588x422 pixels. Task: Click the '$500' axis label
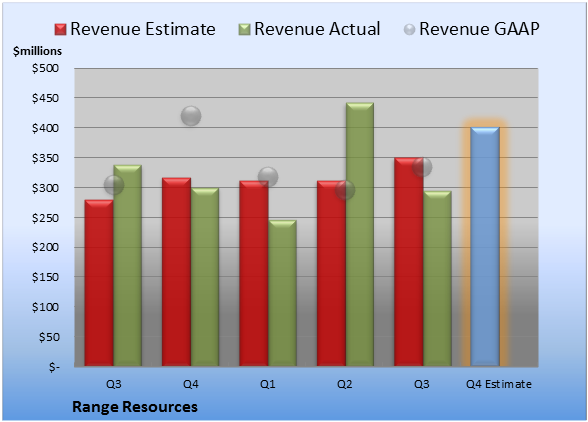[x=45, y=68]
